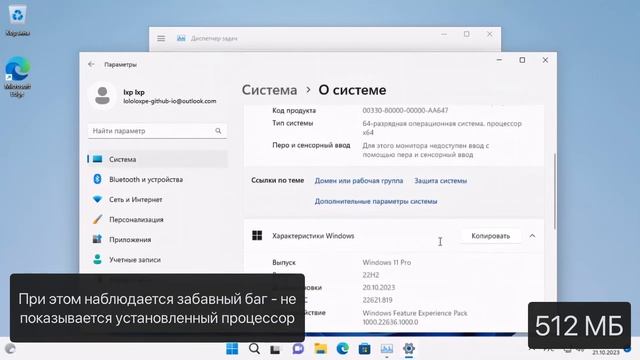Copy Windows specs with Копировать button
Screen dimensions: 640x360
(491, 236)
